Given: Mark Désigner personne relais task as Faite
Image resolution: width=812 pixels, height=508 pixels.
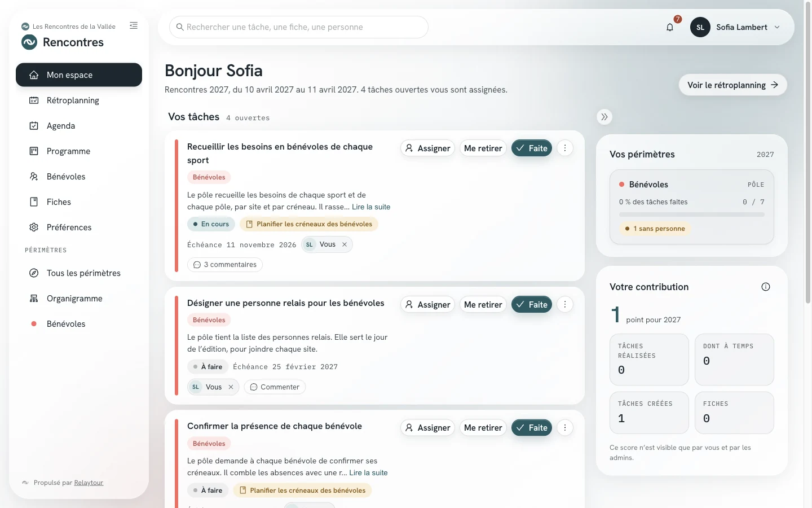Looking at the screenshot, I should [532, 305].
